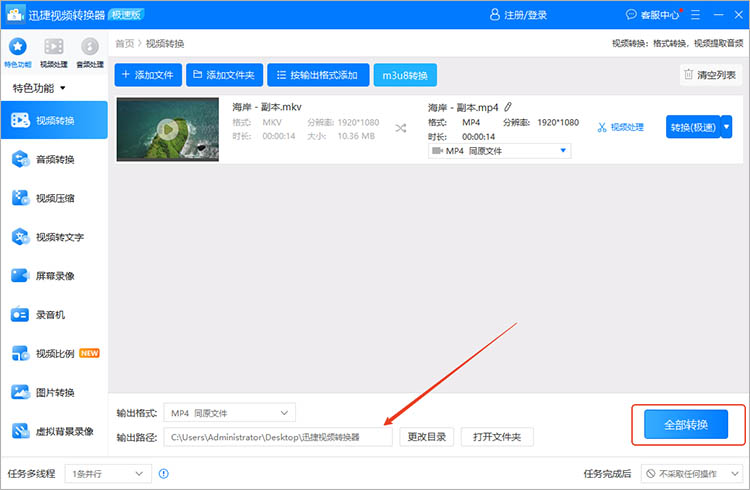Open 视频压缩 in the sidebar

(x=54, y=198)
